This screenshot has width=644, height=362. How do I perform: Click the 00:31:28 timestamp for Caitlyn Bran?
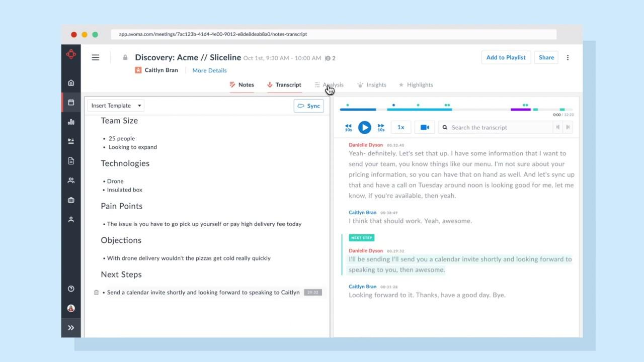point(389,287)
